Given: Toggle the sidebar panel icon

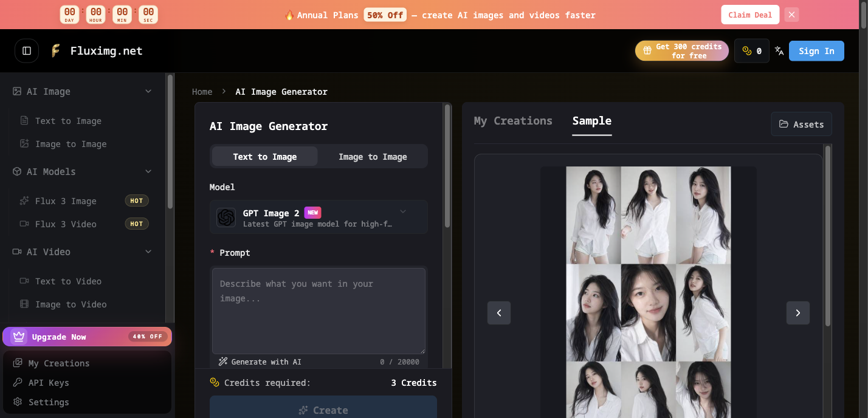Looking at the screenshot, I should pos(27,51).
